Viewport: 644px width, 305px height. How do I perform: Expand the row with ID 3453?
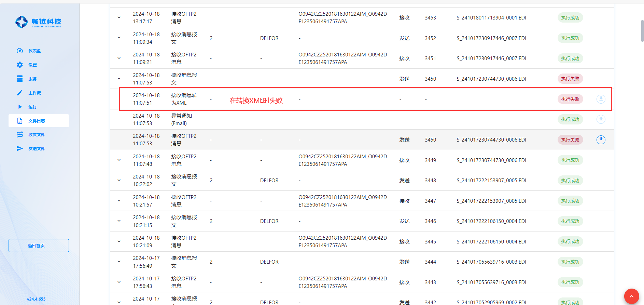point(119,17)
